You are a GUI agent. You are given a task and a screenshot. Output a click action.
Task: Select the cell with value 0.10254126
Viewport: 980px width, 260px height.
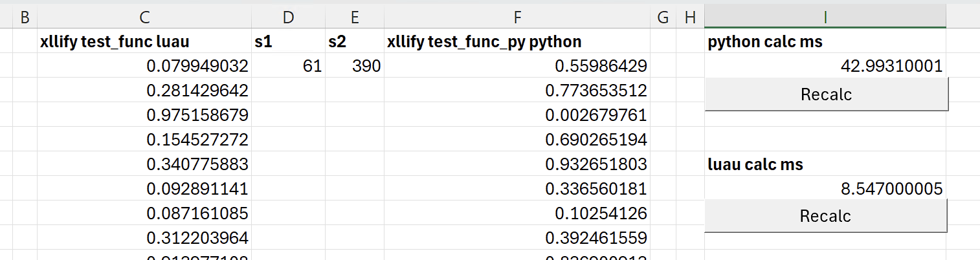pos(517,213)
